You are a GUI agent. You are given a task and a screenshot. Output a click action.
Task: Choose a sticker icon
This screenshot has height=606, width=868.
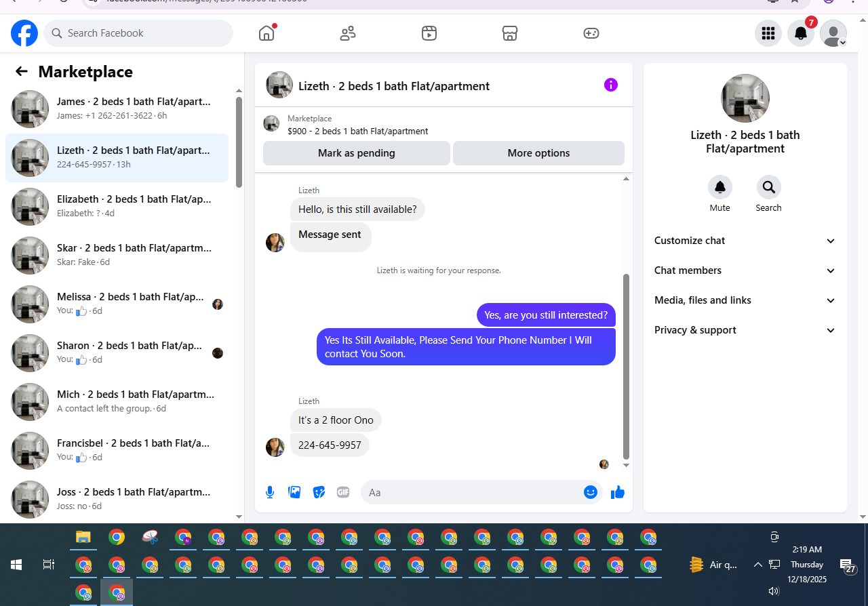coord(319,492)
